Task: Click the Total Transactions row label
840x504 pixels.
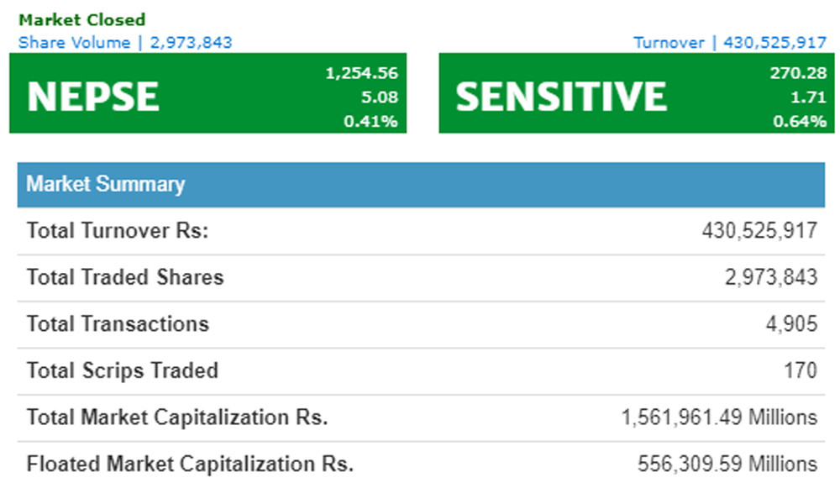Action: [118, 324]
